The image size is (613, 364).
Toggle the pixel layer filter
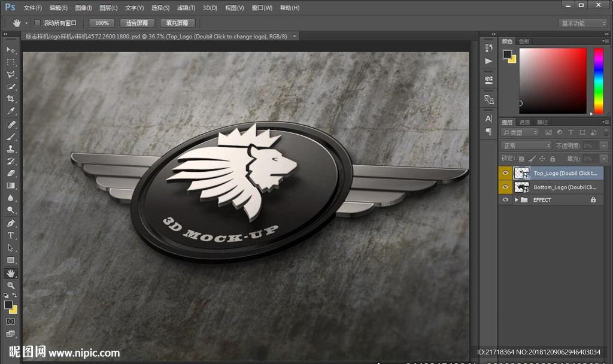pyautogui.click(x=548, y=132)
